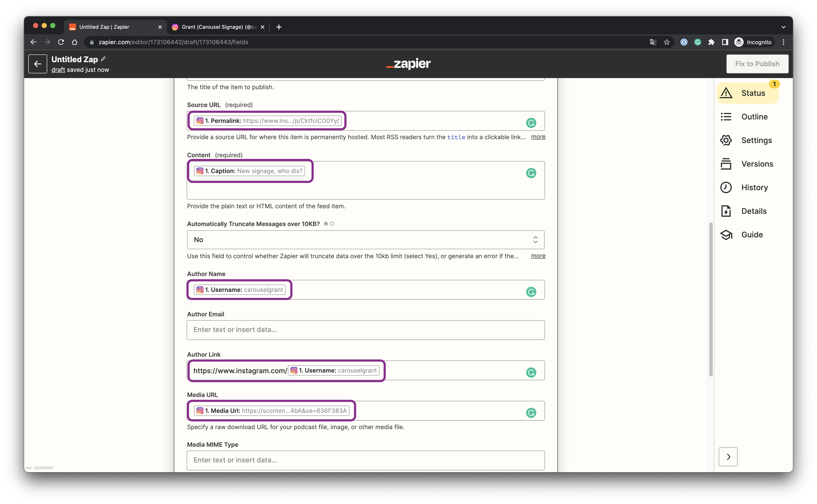Open the Chrome three-dot menu
The height and width of the screenshot is (504, 817).
coord(784,42)
